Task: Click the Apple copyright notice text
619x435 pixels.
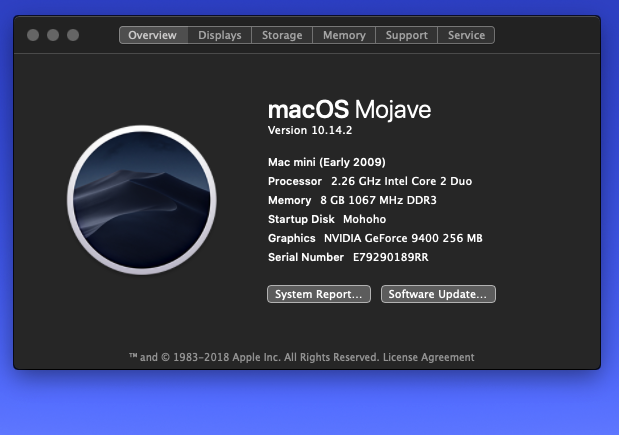Action: 254,357
